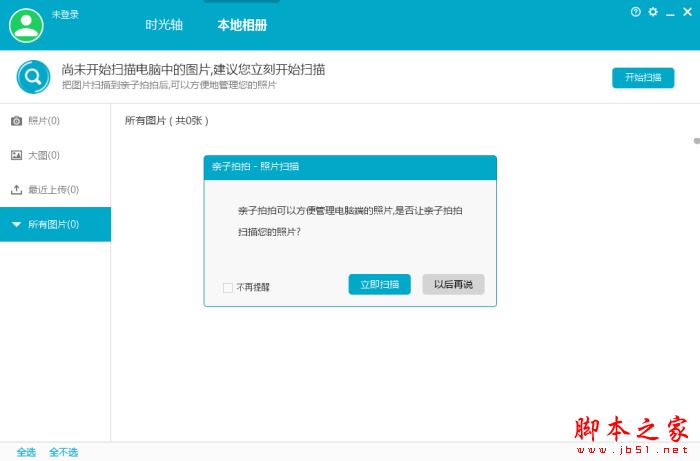Screen dimensions: 700x461
Task: Open the help question mark icon
Action: point(636,12)
